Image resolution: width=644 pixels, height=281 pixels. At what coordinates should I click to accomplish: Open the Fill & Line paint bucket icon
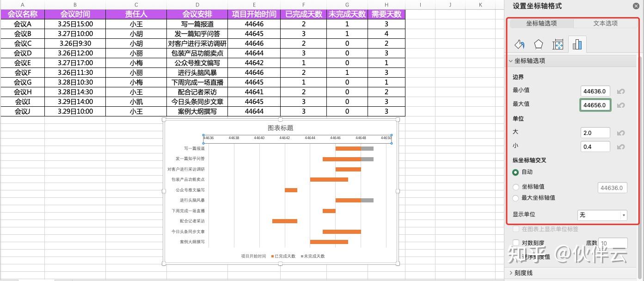tap(520, 44)
